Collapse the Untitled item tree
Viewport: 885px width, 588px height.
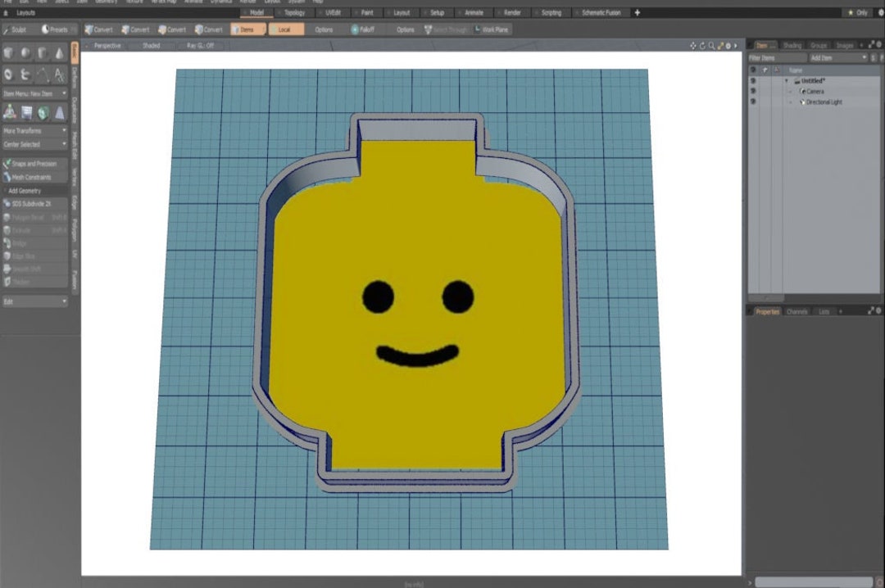[787, 81]
